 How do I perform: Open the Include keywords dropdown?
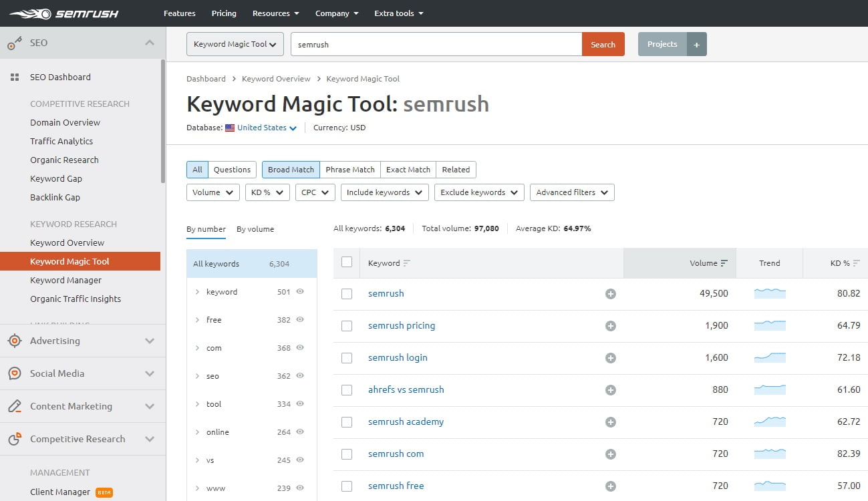385,192
